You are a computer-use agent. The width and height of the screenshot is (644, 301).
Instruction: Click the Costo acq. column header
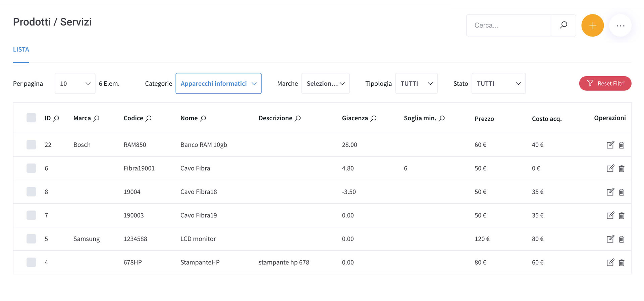point(547,119)
